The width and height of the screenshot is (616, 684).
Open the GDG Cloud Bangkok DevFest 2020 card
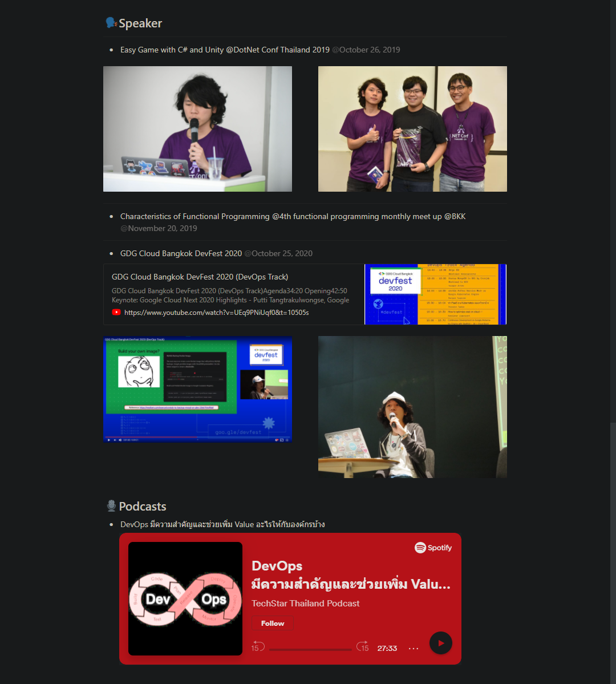[x=201, y=277]
